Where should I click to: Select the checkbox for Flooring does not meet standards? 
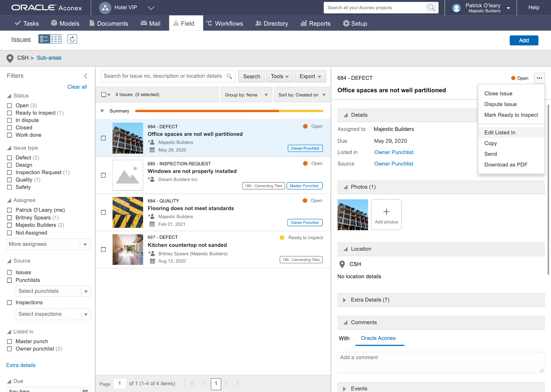click(x=103, y=212)
